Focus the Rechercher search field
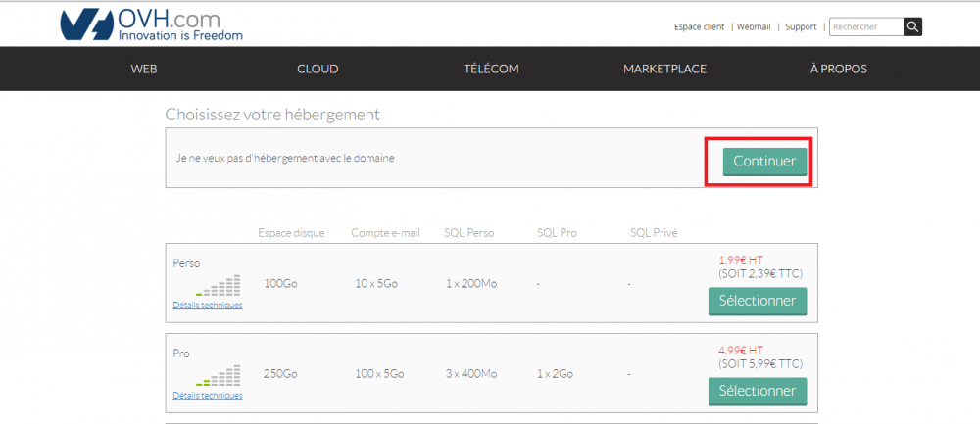The image size is (980, 424). pos(865,26)
